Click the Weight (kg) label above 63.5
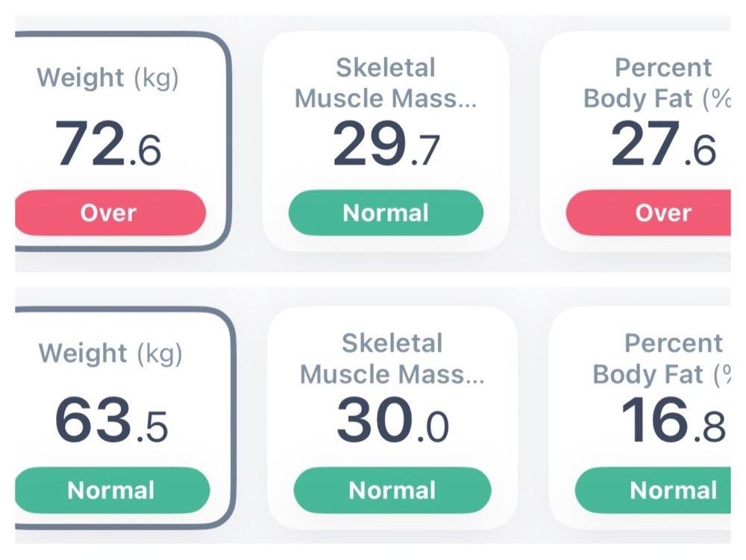The height and width of the screenshot is (560, 746). point(110,353)
